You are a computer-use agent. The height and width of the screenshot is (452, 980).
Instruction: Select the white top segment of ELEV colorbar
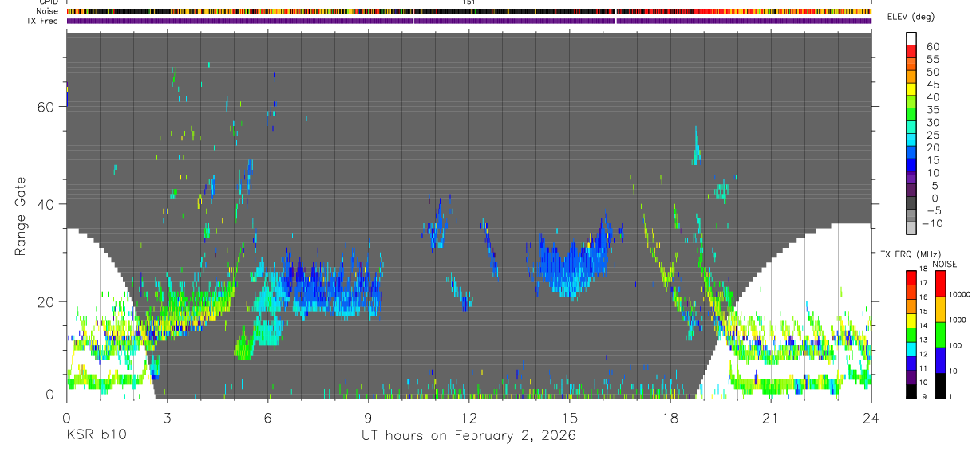click(x=911, y=37)
